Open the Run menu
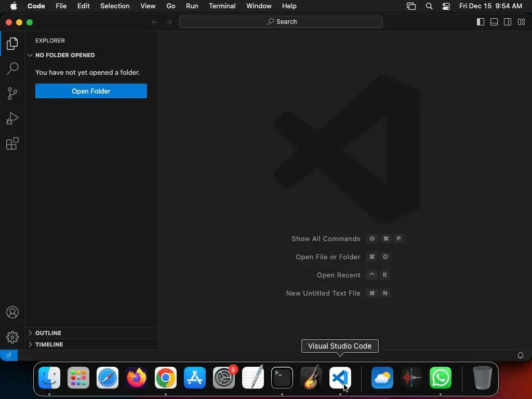532x399 pixels. pyautogui.click(x=192, y=6)
